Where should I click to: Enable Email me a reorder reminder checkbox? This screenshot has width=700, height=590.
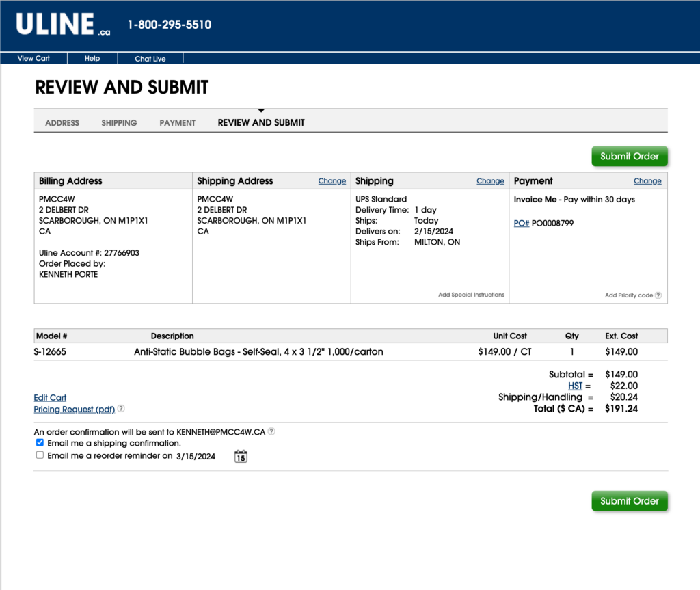[40, 455]
